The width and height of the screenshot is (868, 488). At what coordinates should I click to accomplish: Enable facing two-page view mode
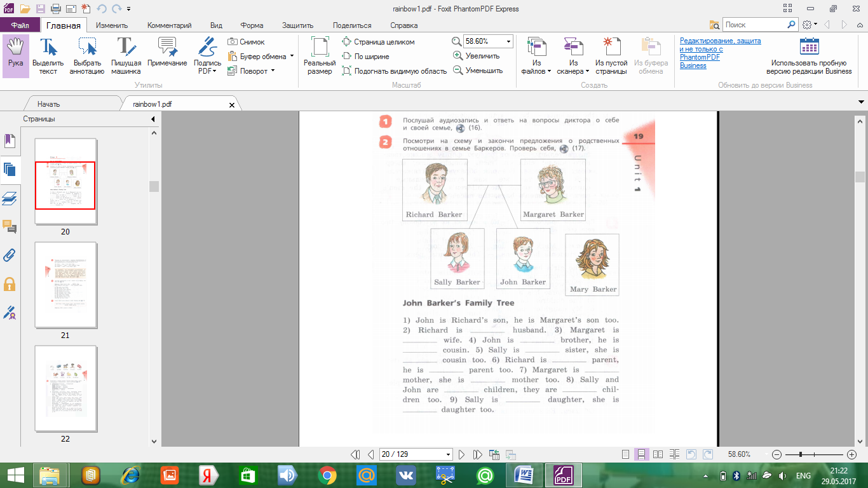point(658,455)
